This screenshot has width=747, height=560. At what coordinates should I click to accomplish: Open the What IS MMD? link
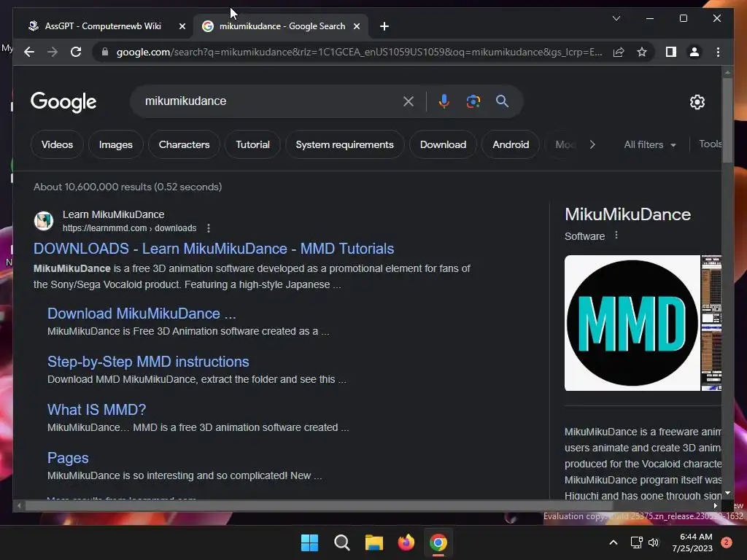(97, 410)
